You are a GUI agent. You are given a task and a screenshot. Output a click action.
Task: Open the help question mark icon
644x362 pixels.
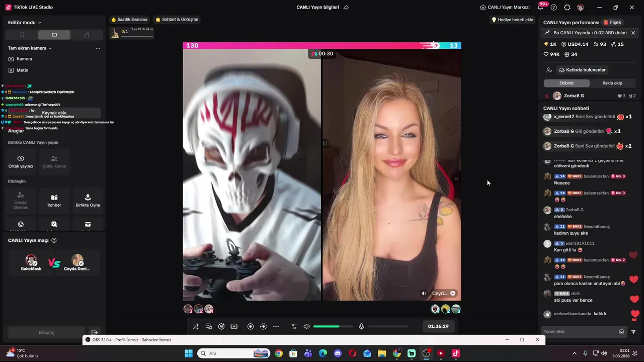[554, 8]
